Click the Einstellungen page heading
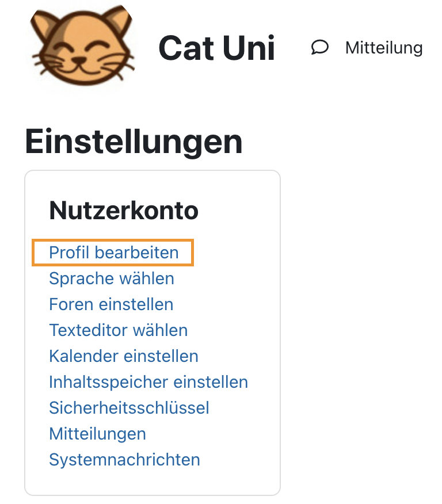Viewport: 442px width, 504px height. pos(134,142)
